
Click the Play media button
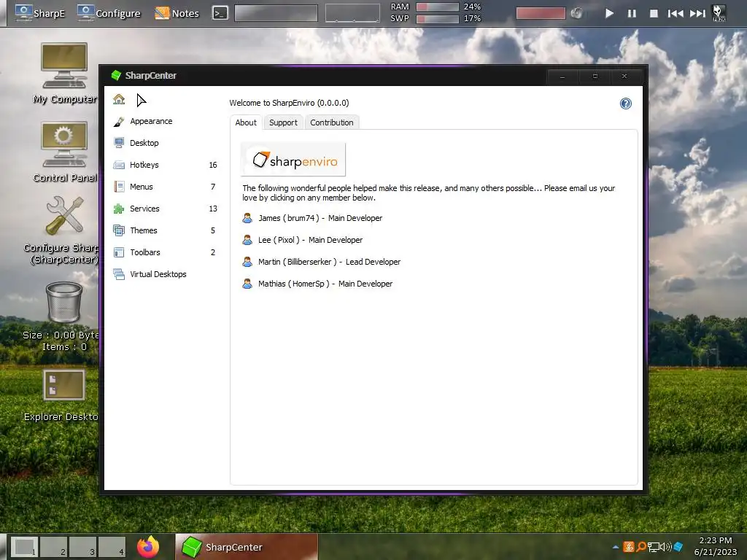point(609,13)
